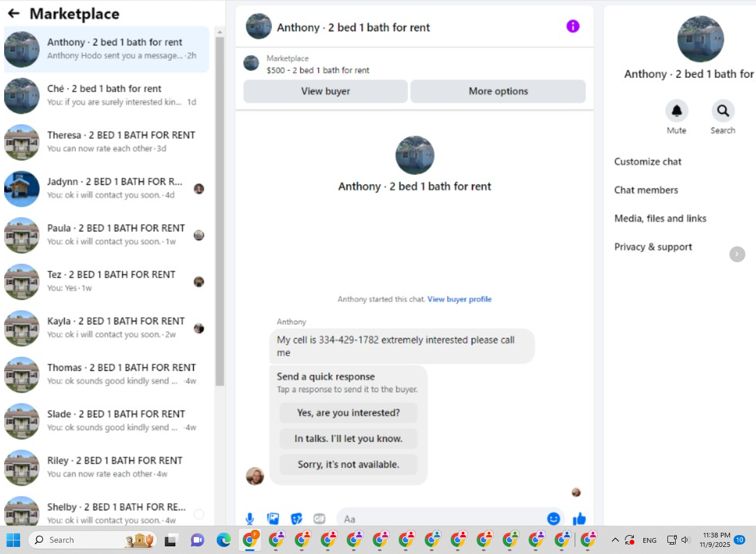Open the GIF picker
Viewport: 756px width, 554px height.
tap(320, 519)
